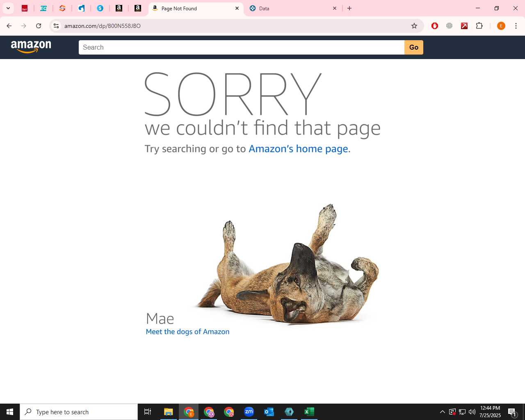The height and width of the screenshot is (420, 525).
Task: Launch Zoom from the taskbar
Action: point(249,412)
